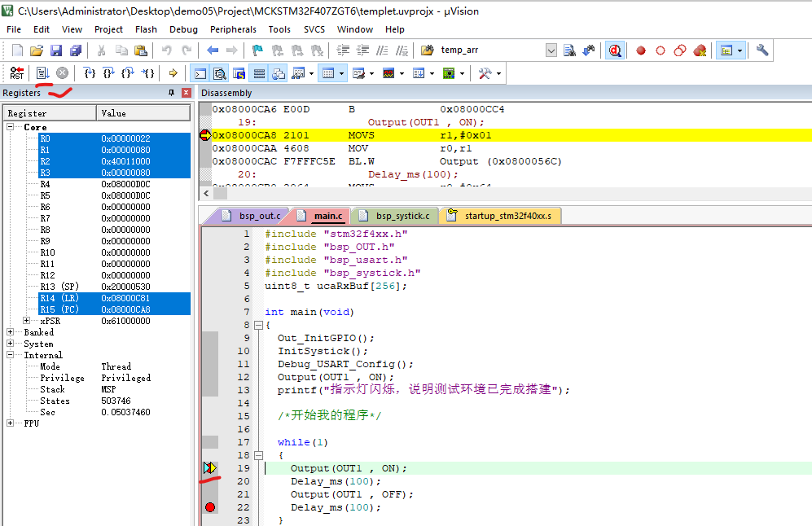
Task: Click the Save All icon
Action: coord(76,50)
